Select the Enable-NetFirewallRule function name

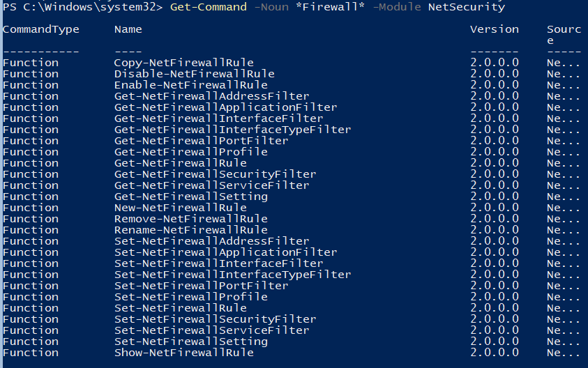[x=190, y=85]
